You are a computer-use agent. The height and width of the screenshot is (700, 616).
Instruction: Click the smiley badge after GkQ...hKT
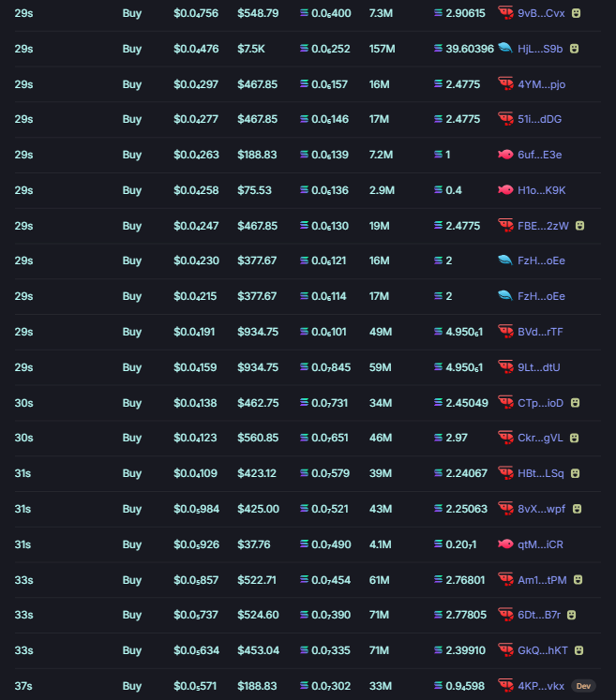click(x=578, y=650)
